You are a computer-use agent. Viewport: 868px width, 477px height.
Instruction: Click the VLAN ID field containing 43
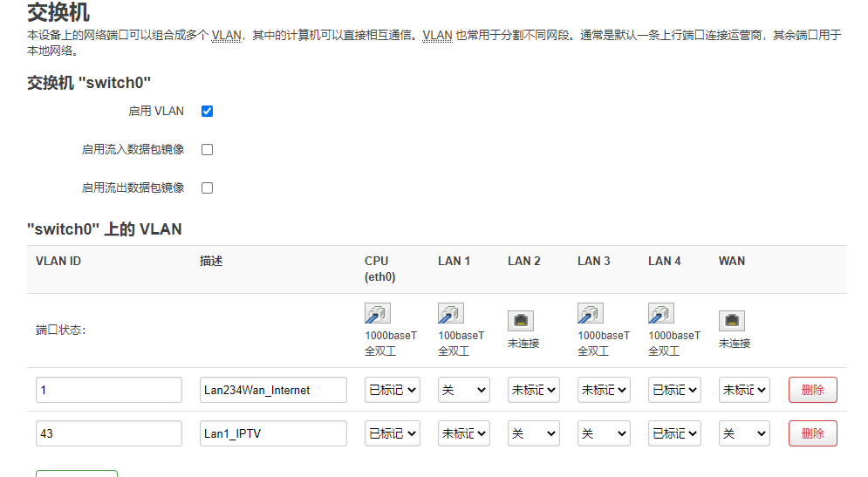pyautogui.click(x=109, y=433)
